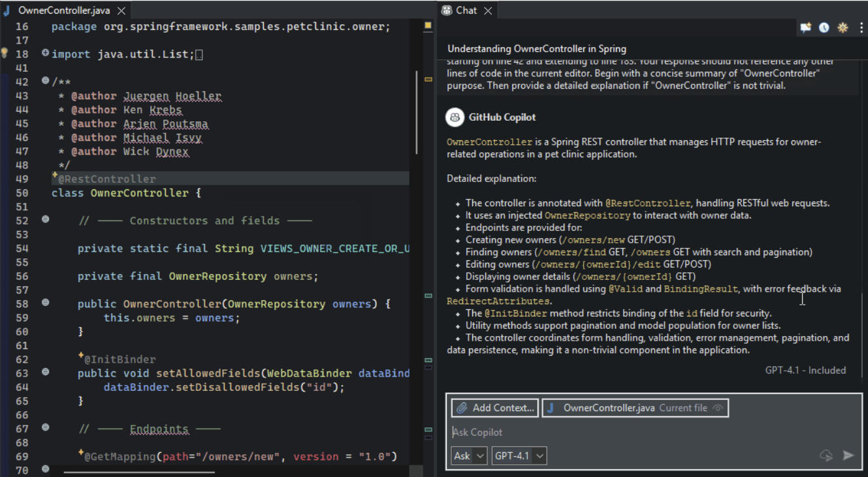Open Copilot chat settings gear icon
Image resolution: width=868 pixels, height=477 pixels.
tap(843, 27)
